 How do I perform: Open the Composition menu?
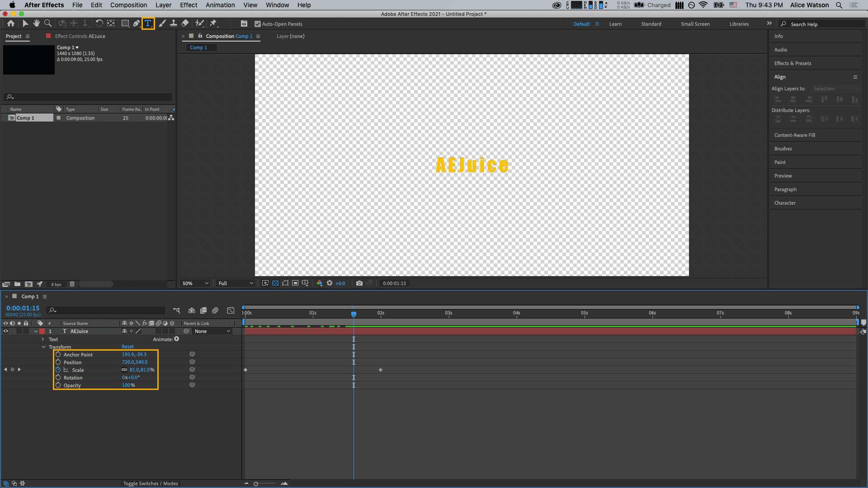tap(128, 5)
